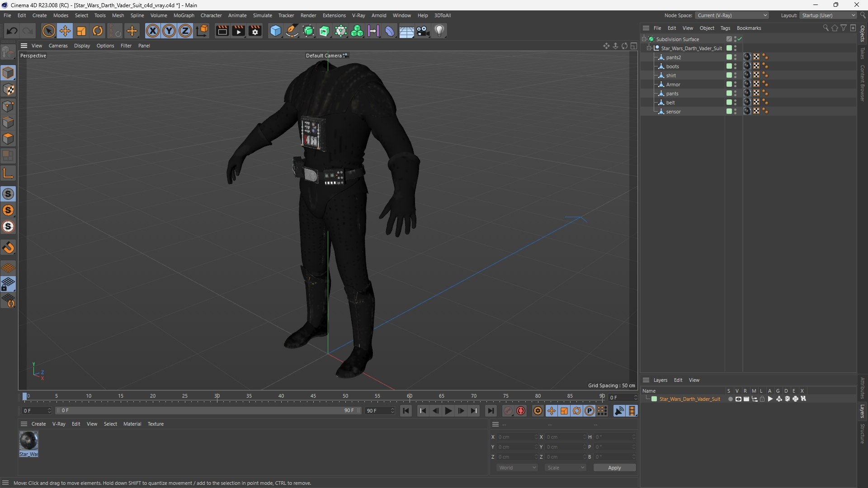Go to the start of the animation

[x=406, y=411]
